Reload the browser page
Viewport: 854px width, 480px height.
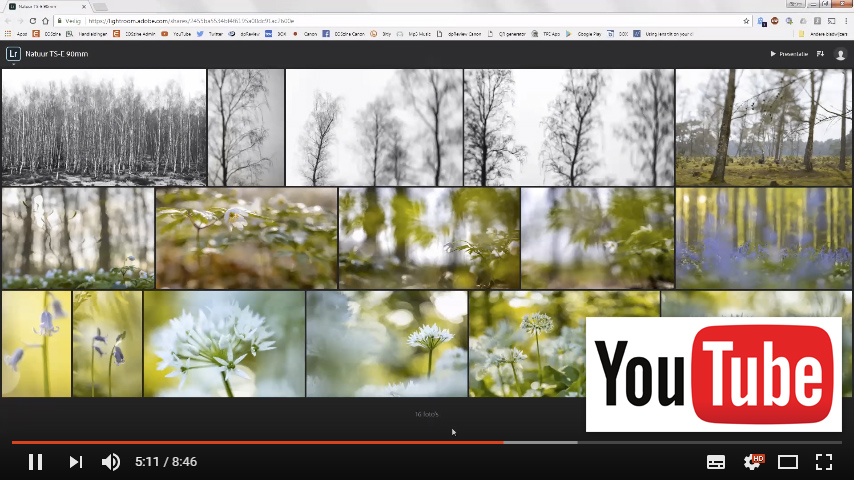[x=33, y=20]
